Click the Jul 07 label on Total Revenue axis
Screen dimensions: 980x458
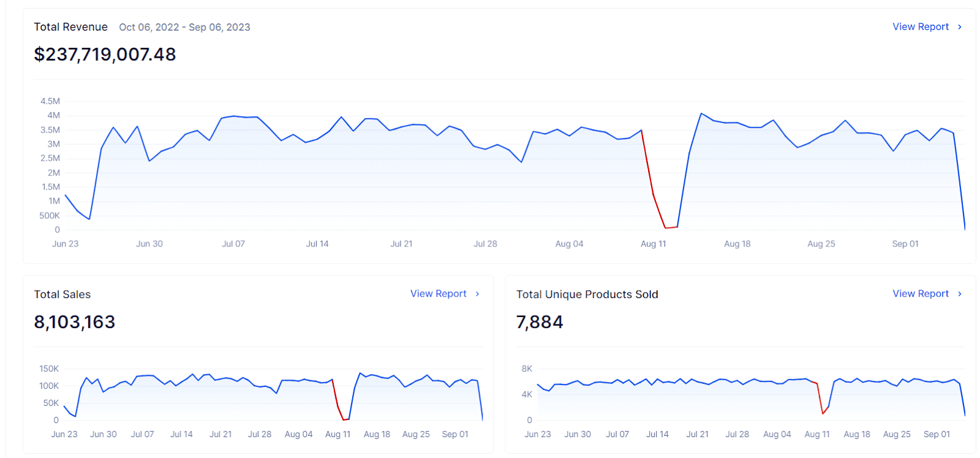point(233,244)
